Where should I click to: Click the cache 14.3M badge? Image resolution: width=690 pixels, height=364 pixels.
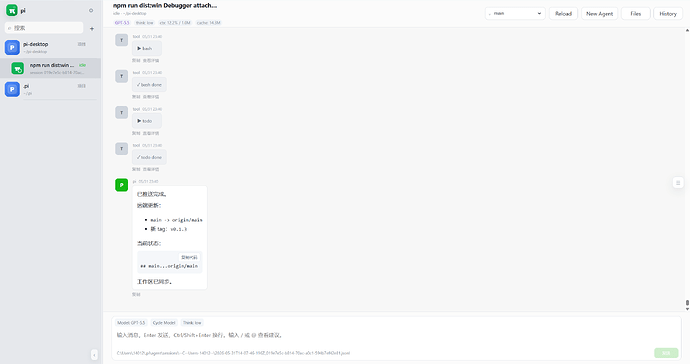(208, 22)
